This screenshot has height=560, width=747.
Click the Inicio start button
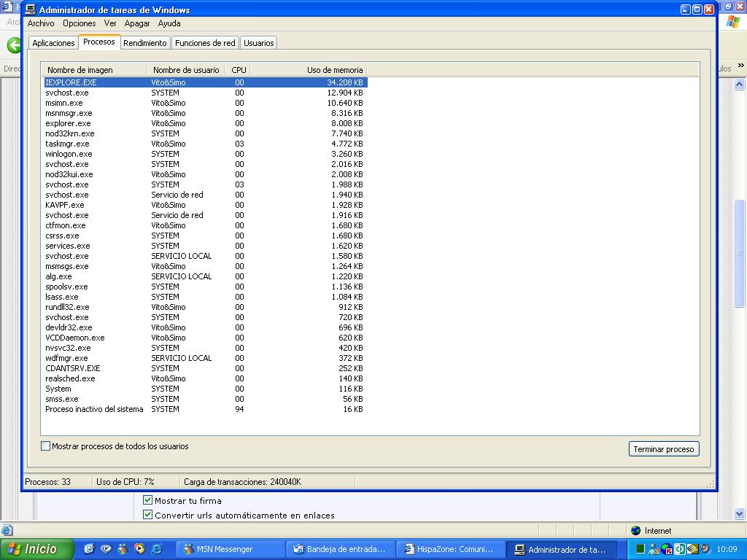coord(36,549)
